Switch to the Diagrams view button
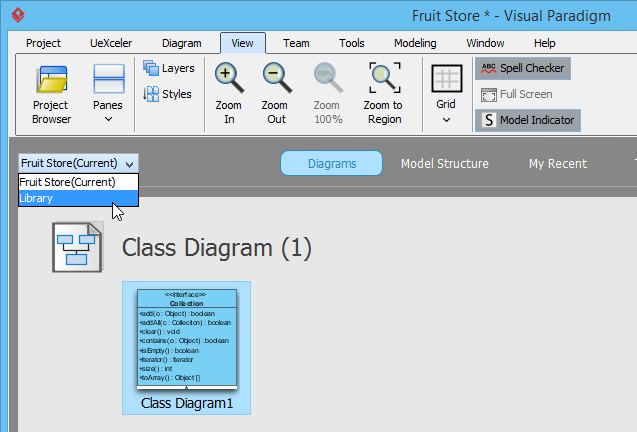Screen dimensions: 637x432 [332, 163]
